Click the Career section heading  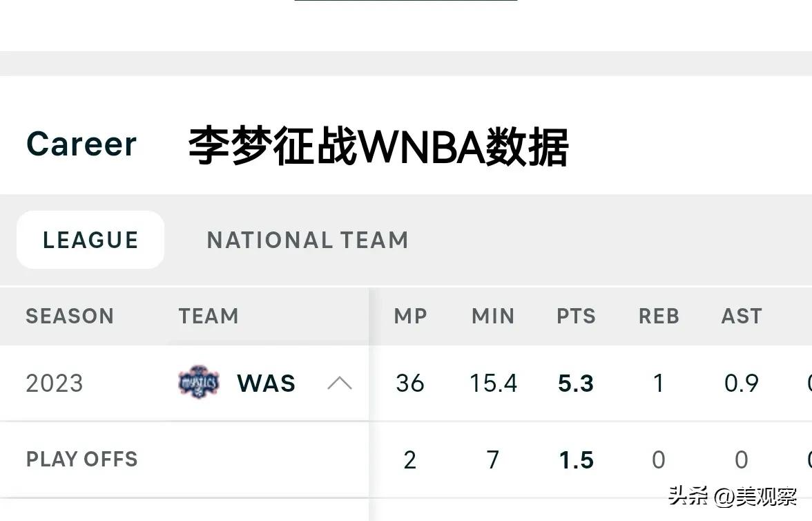pos(81,144)
